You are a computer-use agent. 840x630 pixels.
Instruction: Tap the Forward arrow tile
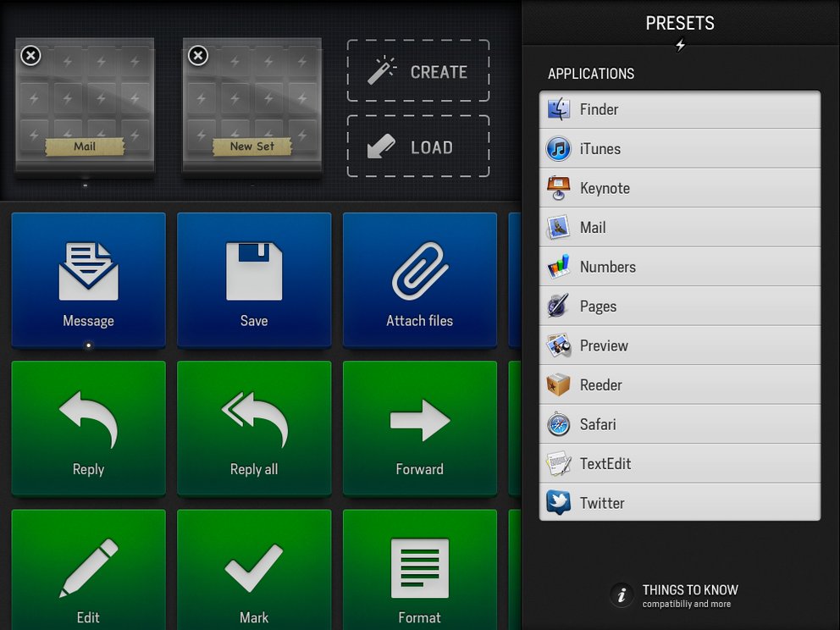pyautogui.click(x=419, y=428)
